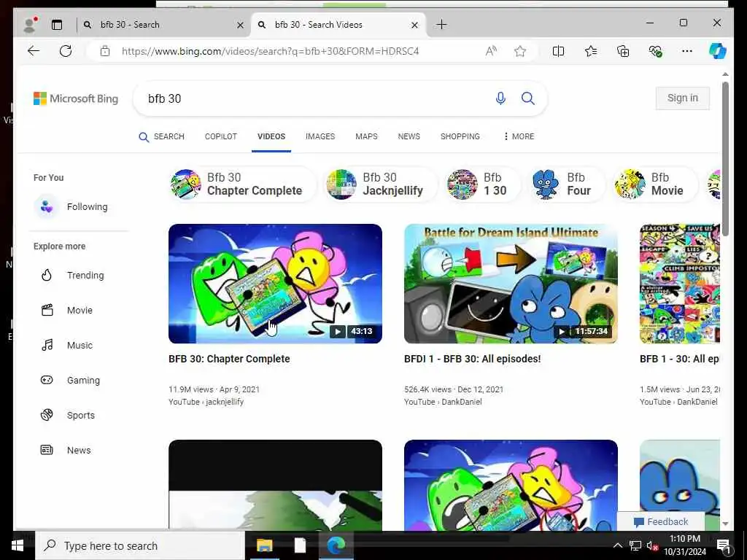This screenshot has width=747, height=560.
Task: Open Windows Start menu
Action: (18, 545)
